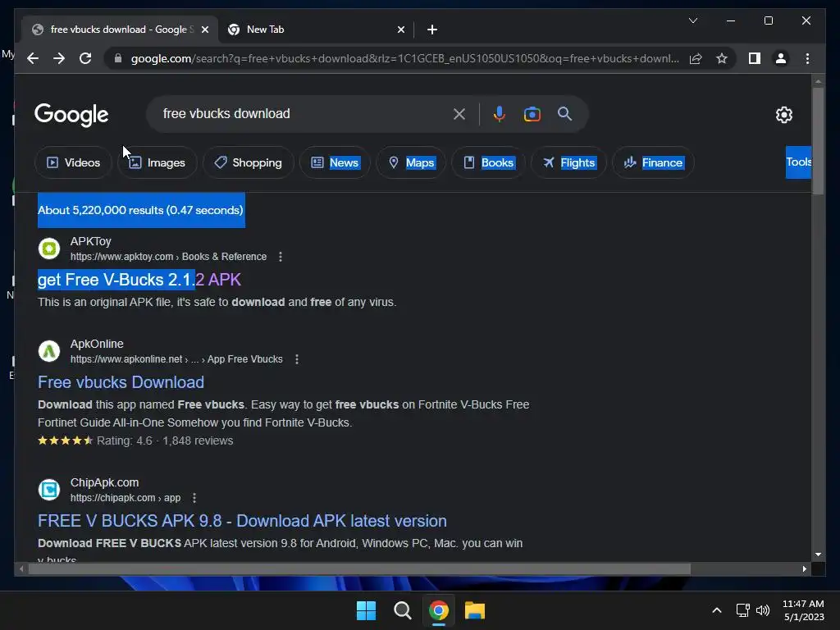Open Chrome three-dot menu
Image resolution: width=840 pixels, height=630 pixels.
tap(807, 58)
